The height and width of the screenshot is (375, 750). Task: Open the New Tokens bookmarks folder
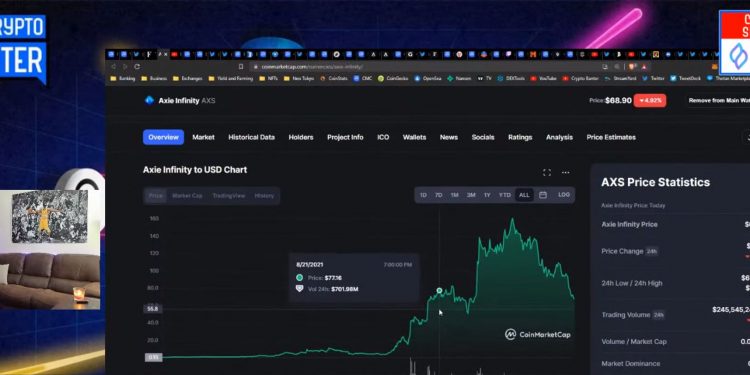pyautogui.click(x=299, y=78)
